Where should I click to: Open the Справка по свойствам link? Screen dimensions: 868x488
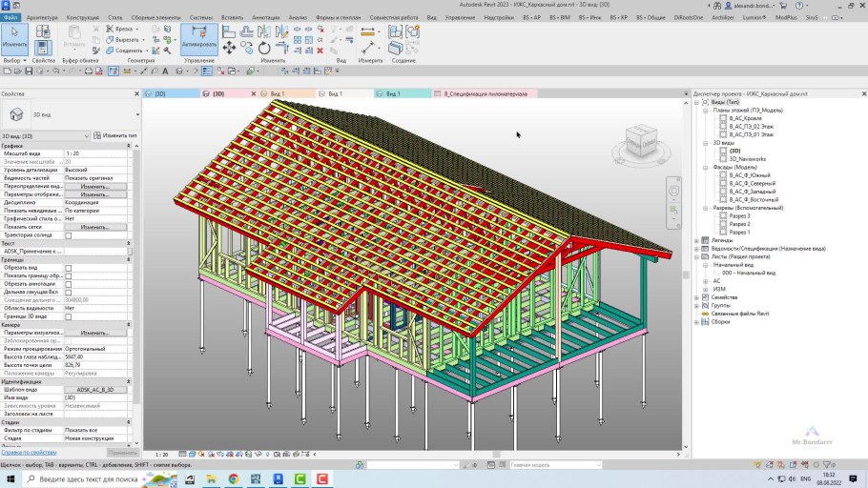click(x=28, y=453)
